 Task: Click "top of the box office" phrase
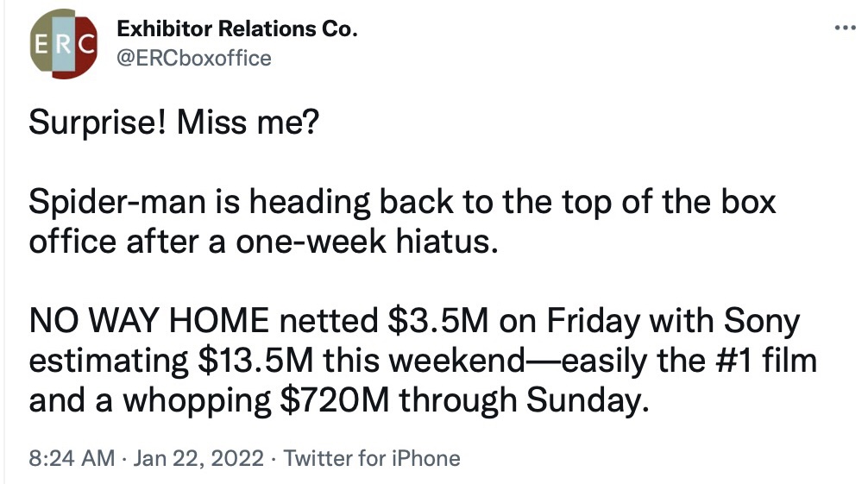pos(402,221)
